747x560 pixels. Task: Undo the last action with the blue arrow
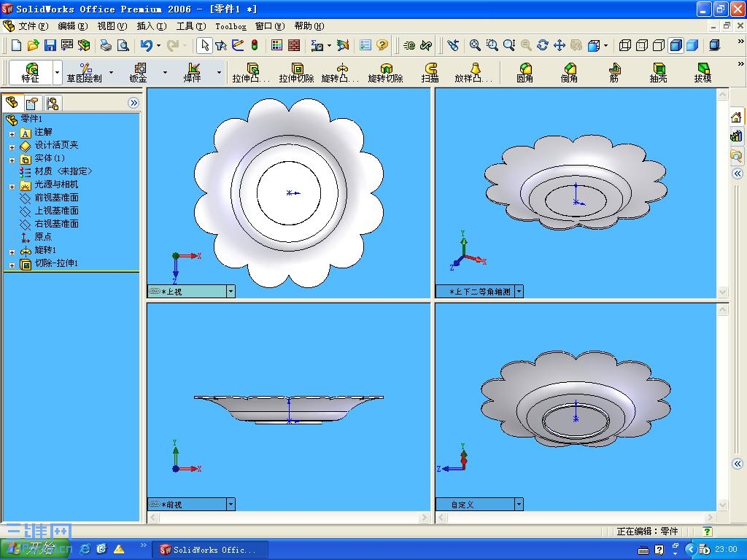146,45
